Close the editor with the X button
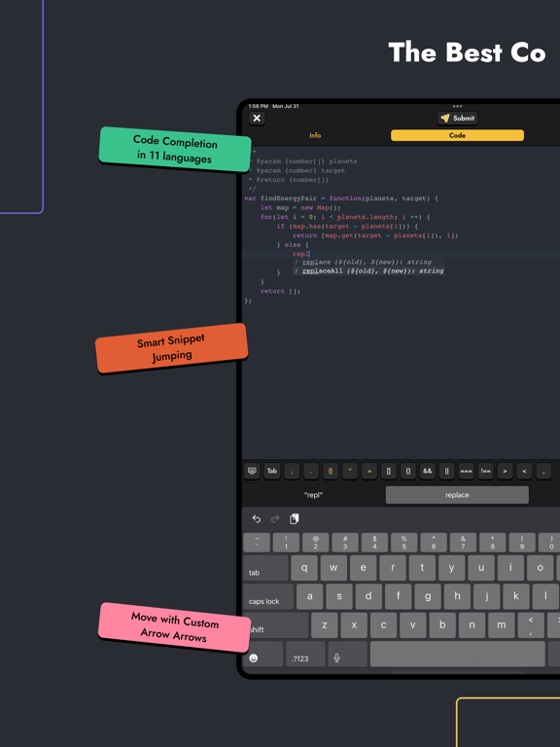Viewport: 560px width, 747px height. (257, 118)
